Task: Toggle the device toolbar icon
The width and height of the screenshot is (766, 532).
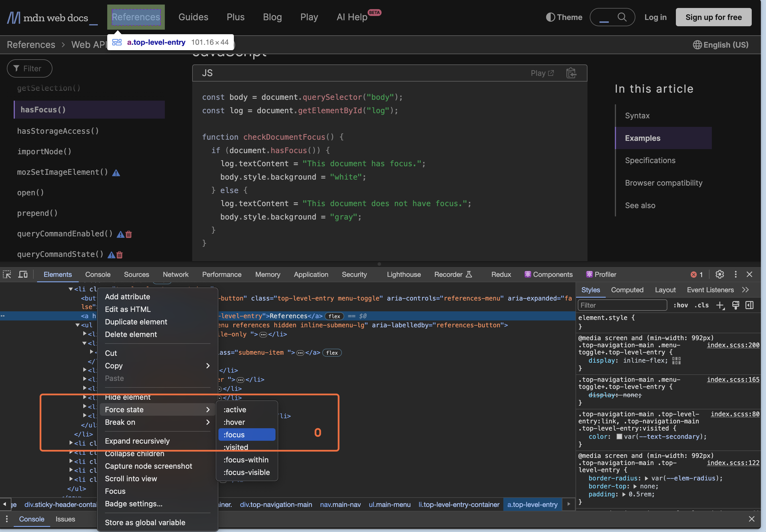Action: pos(23,274)
